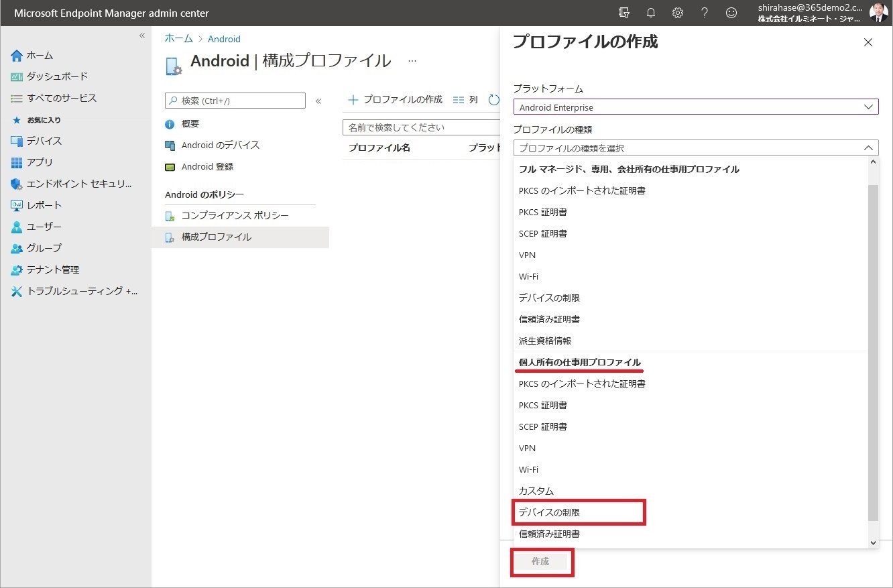Click the shirahase@365demo2 account name

811,7
